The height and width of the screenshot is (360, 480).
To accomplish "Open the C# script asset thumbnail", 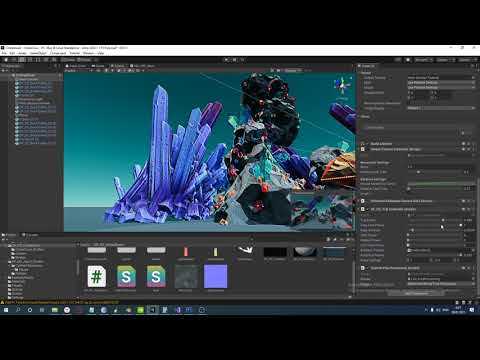I will coord(96,277).
